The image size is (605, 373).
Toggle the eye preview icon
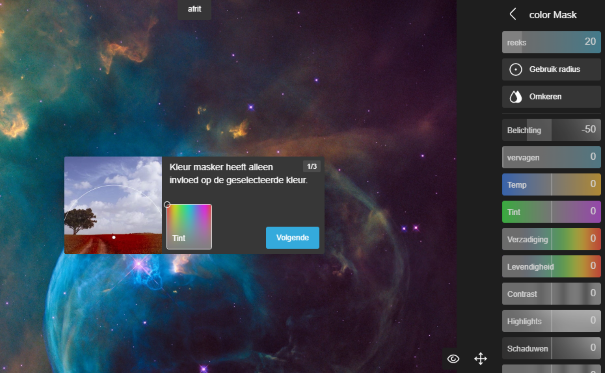point(453,359)
